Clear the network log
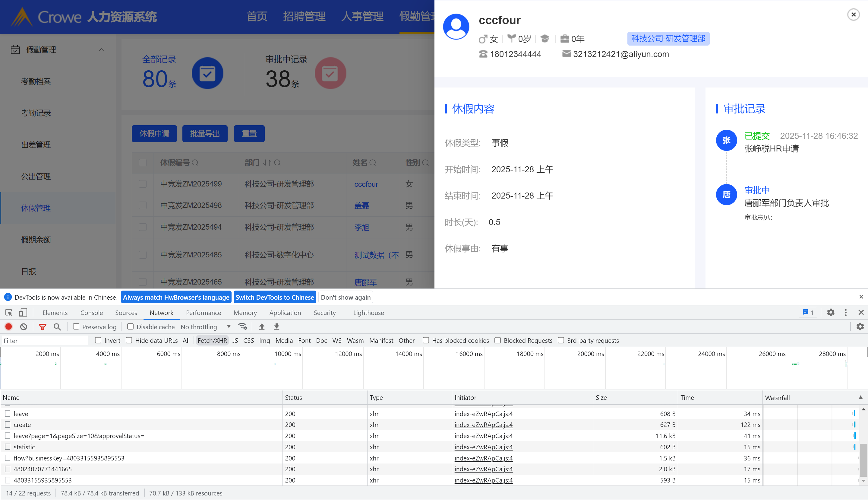 [23, 326]
